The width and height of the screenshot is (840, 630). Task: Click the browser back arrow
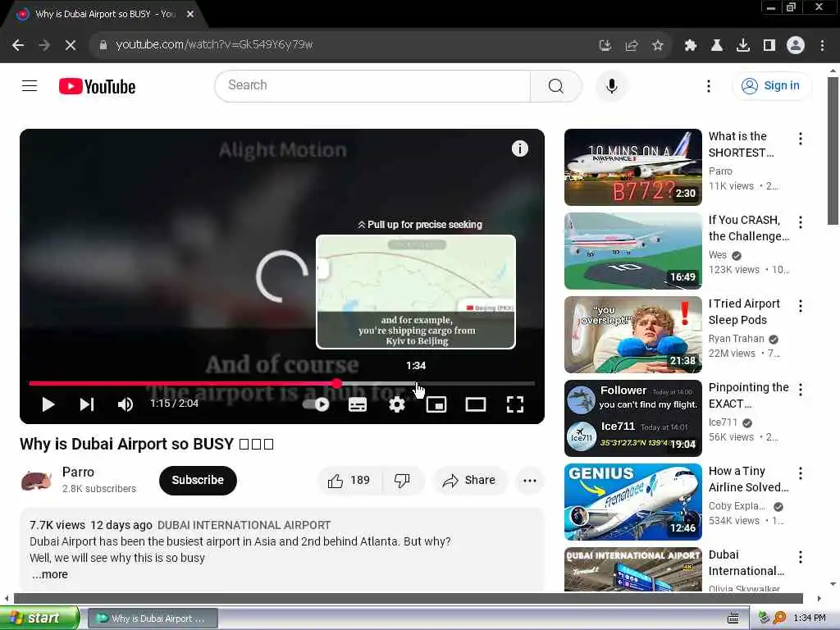tap(18, 45)
